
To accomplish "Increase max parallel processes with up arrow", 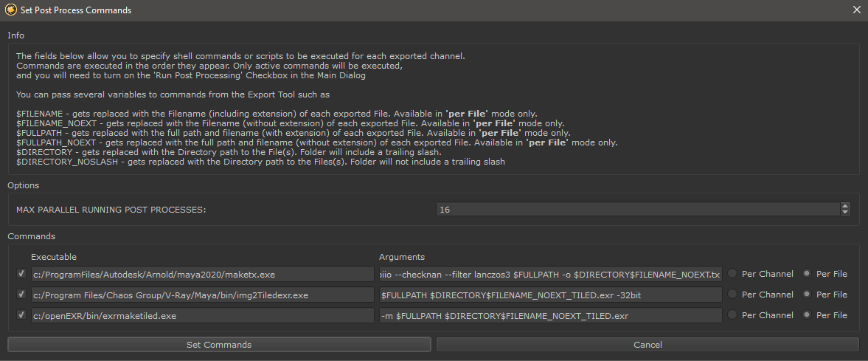I will click(x=845, y=206).
